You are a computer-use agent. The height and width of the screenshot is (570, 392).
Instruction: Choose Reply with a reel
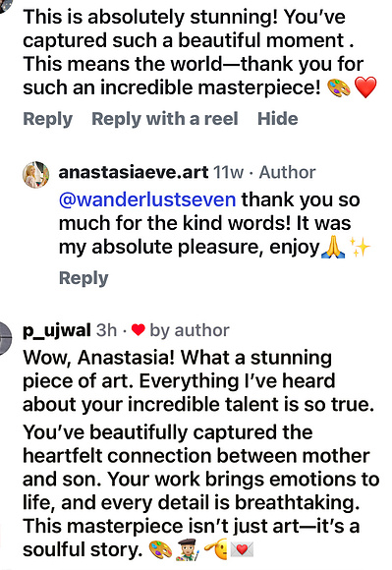165,119
